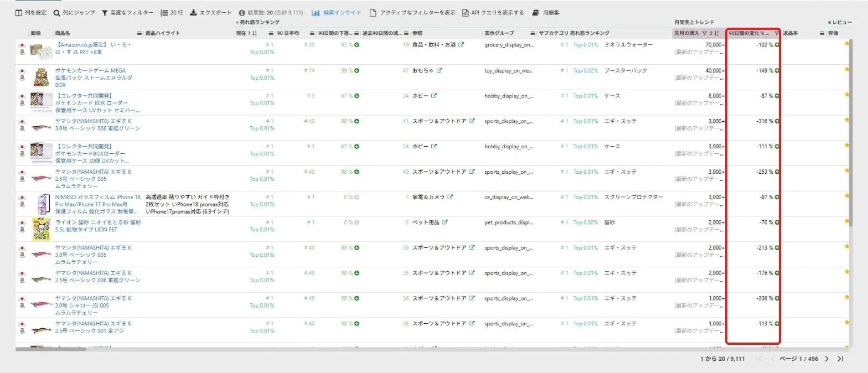Click the エクスポート download button
The image size is (868, 373).
[211, 13]
